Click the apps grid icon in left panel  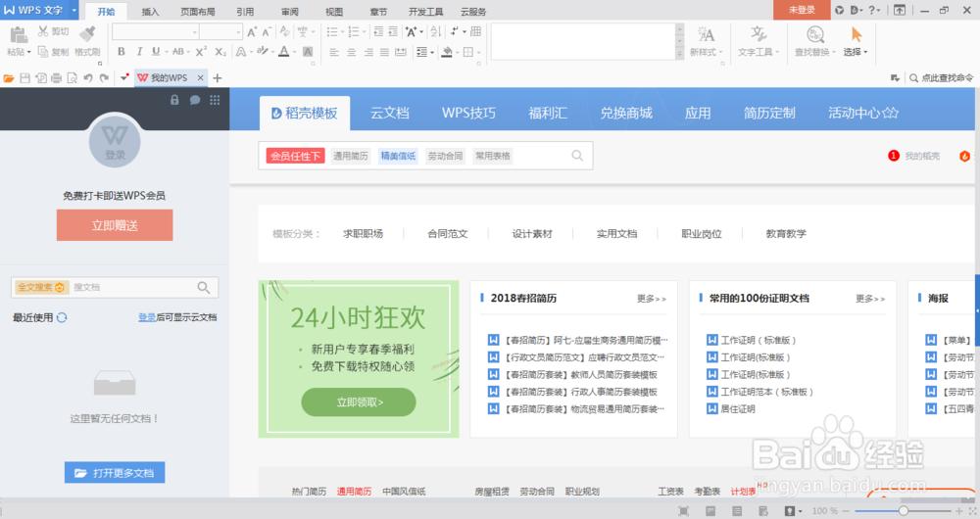pos(215,100)
